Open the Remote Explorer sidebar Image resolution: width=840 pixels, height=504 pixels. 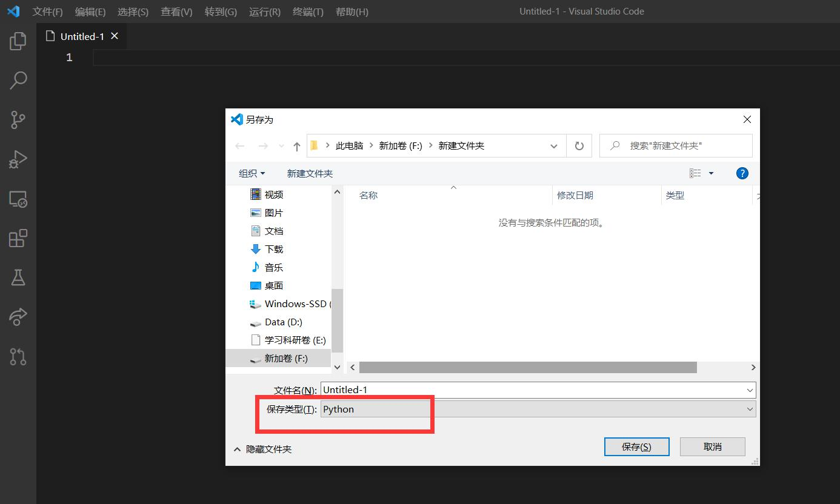tap(18, 199)
